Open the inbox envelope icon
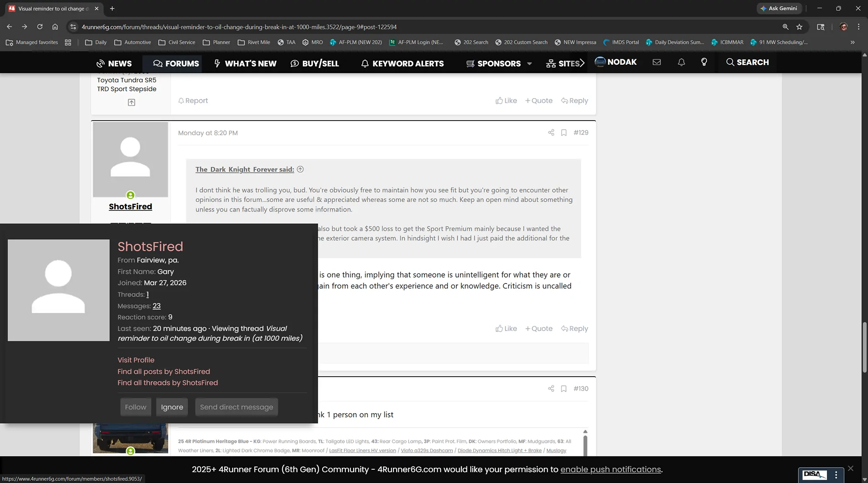The width and height of the screenshot is (868, 483). click(656, 62)
